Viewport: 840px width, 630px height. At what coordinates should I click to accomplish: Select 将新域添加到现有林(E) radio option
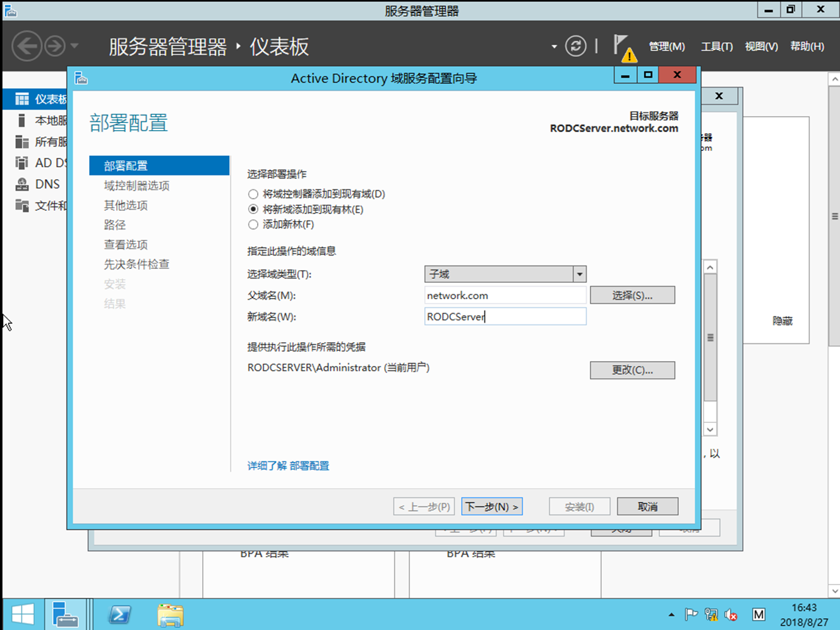tap(253, 210)
